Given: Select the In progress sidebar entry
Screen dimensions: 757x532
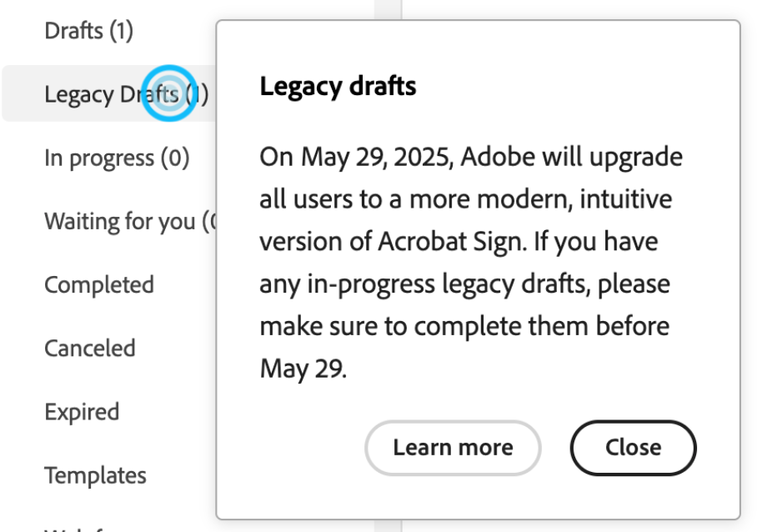Looking at the screenshot, I should [x=116, y=157].
